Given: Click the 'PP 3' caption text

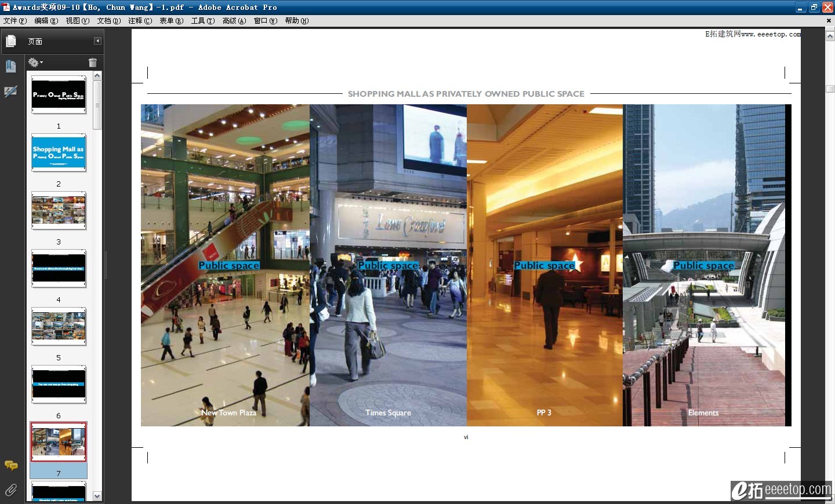Looking at the screenshot, I should coord(544,412).
